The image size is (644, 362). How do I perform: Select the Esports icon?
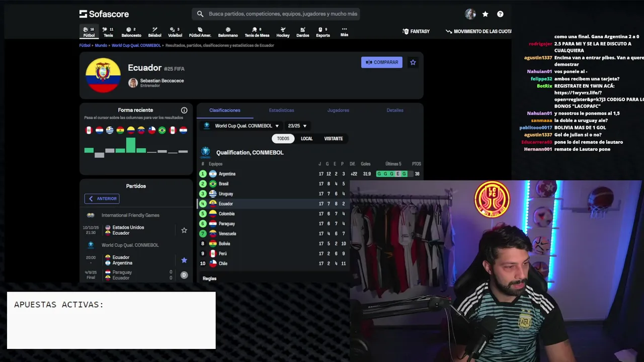coord(323,32)
